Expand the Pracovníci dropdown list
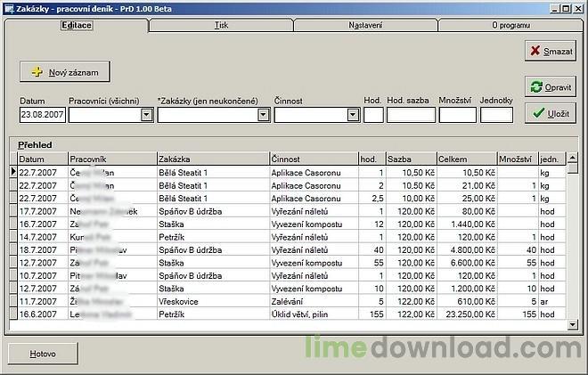The height and width of the screenshot is (375, 588). 146,115
